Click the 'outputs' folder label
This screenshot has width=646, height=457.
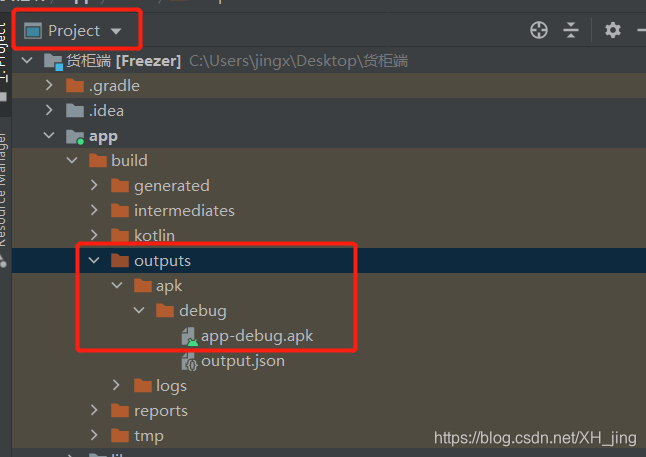pos(162,261)
